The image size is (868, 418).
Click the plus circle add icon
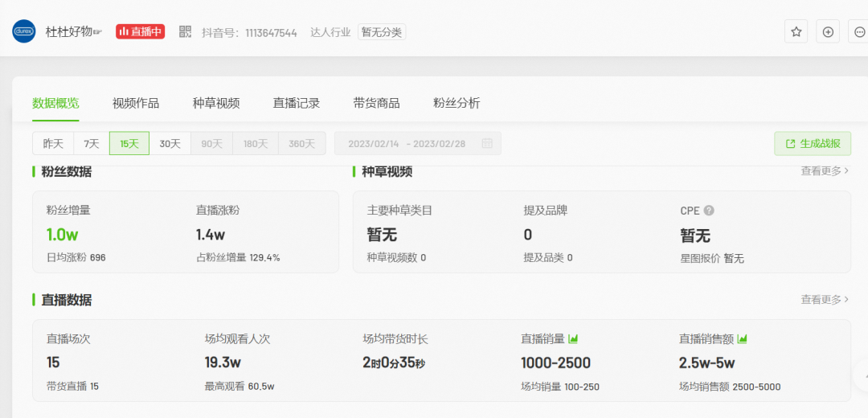pyautogui.click(x=828, y=32)
